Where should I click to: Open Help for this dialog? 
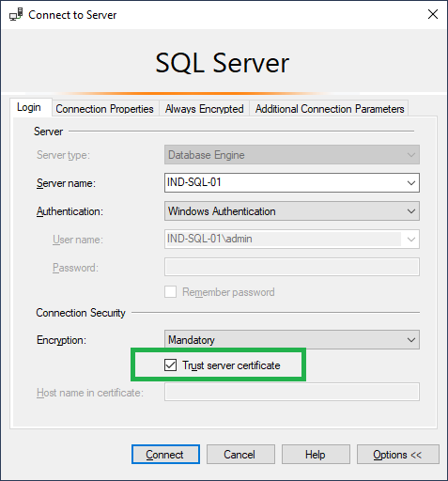316,455
